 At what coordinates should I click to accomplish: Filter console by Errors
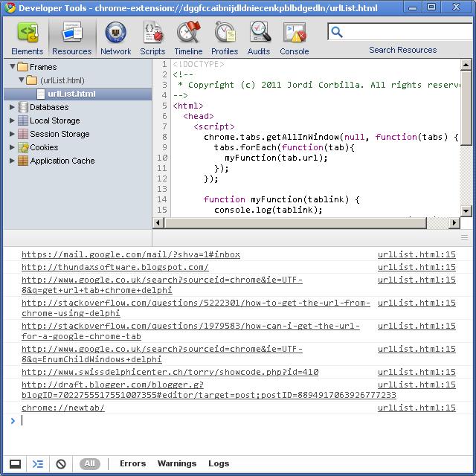pos(132,463)
